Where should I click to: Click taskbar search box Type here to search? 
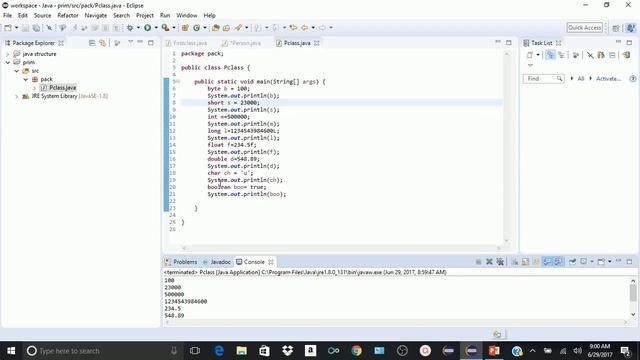click(102, 351)
